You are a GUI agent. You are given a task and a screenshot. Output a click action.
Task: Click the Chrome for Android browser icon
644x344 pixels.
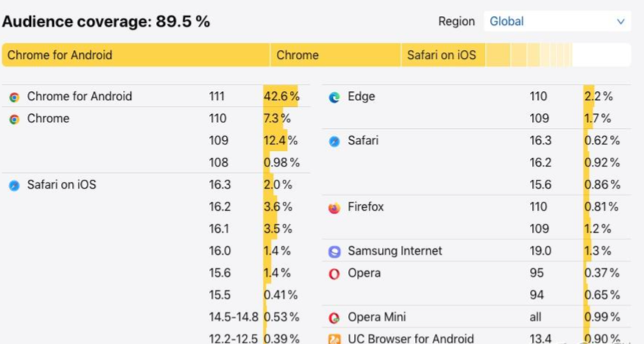coord(15,97)
